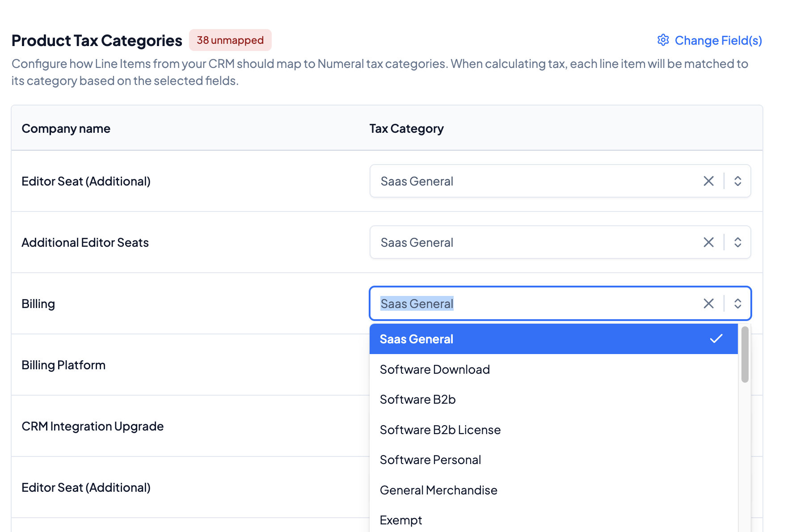Image resolution: width=800 pixels, height=532 pixels.
Task: Collapse the Billing tax category dropdown arrows
Action: pyautogui.click(x=738, y=304)
